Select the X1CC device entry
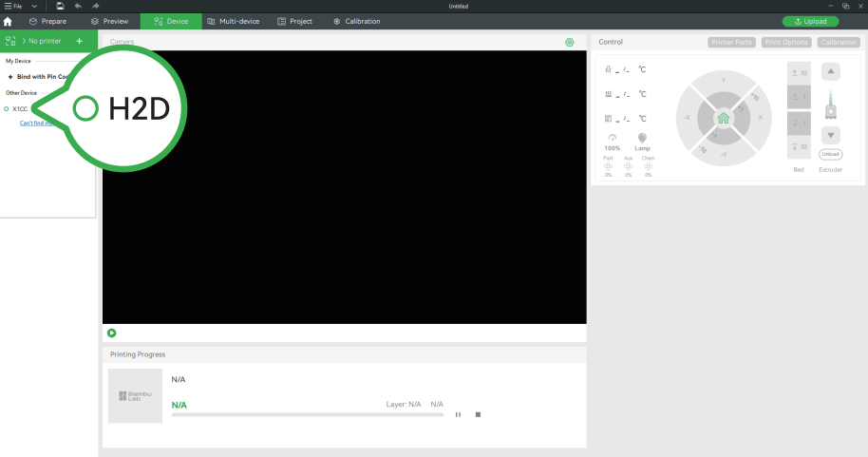This screenshot has width=868, height=457. coord(16,109)
